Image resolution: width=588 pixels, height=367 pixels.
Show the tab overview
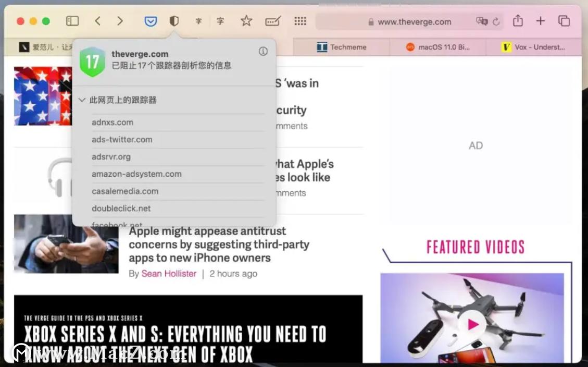tap(564, 21)
